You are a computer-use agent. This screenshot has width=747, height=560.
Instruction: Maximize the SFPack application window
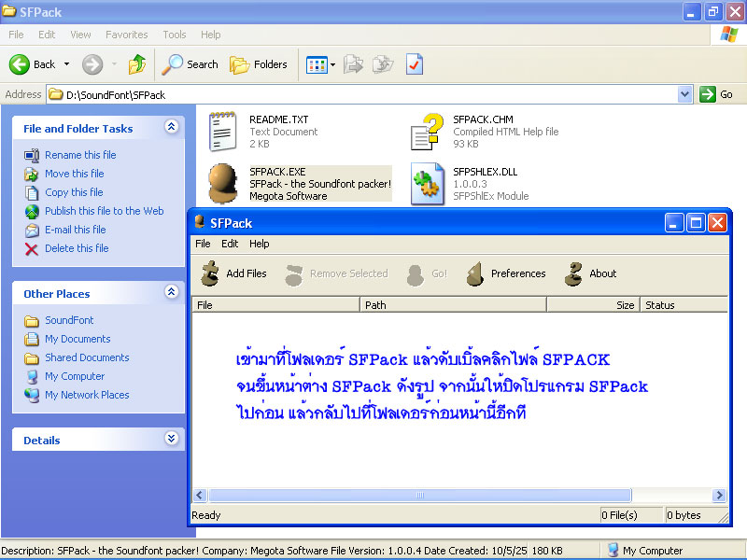696,222
